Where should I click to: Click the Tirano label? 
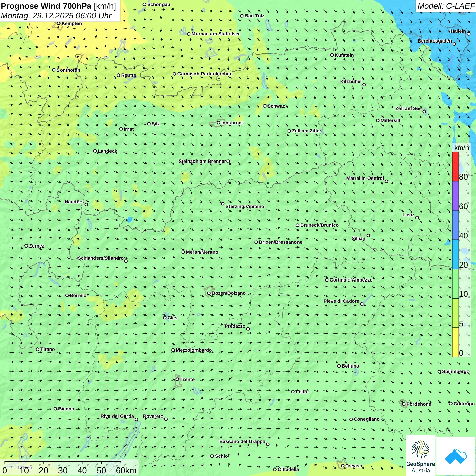pos(48,349)
